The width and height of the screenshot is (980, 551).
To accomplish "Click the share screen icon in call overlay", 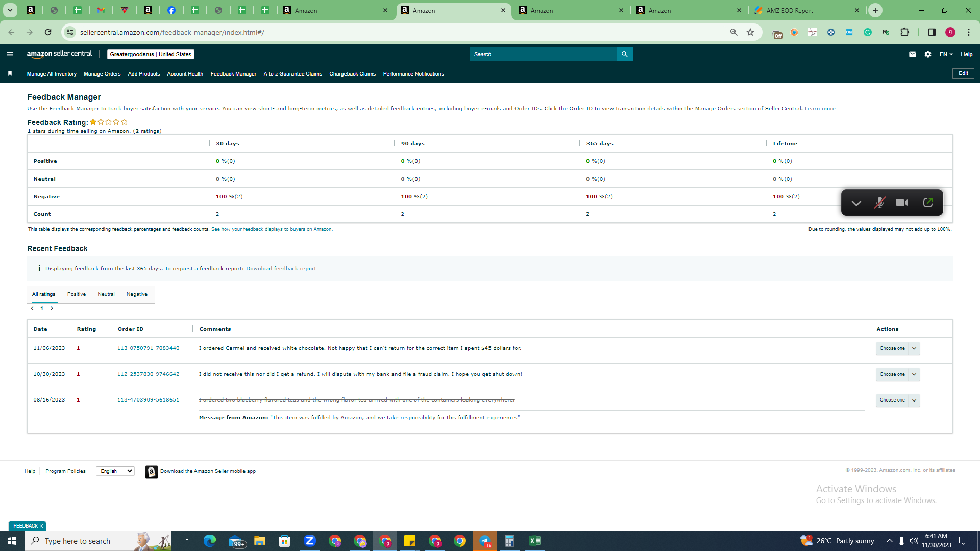I will [928, 203].
